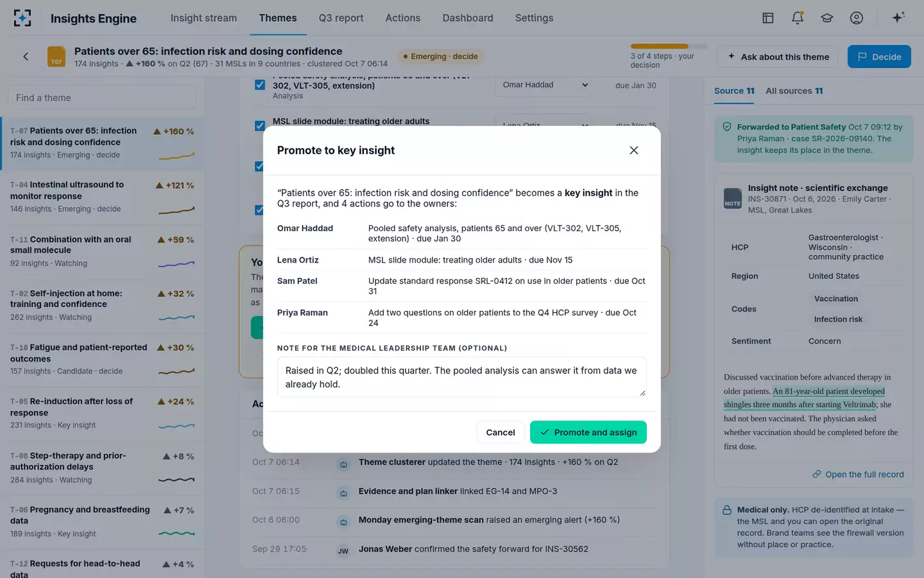The image size is (924, 578).
Task: Select the All sources 11 tab
Action: 794,91
